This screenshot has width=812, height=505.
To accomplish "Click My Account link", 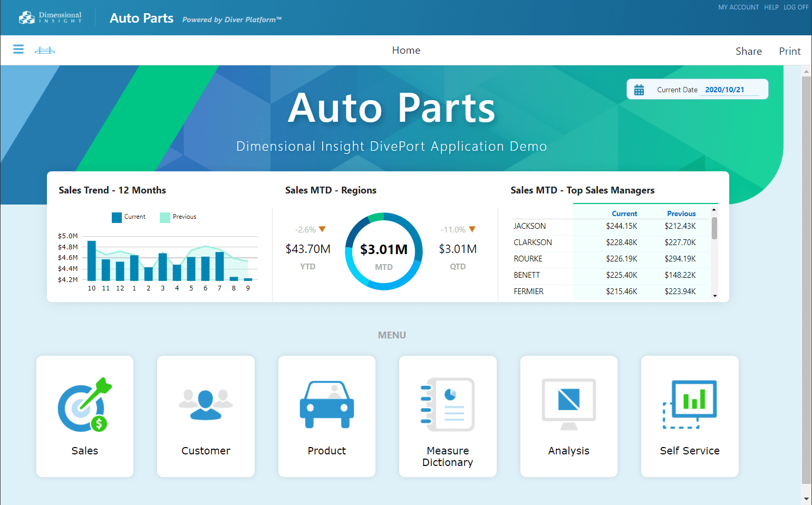I will tap(738, 7).
